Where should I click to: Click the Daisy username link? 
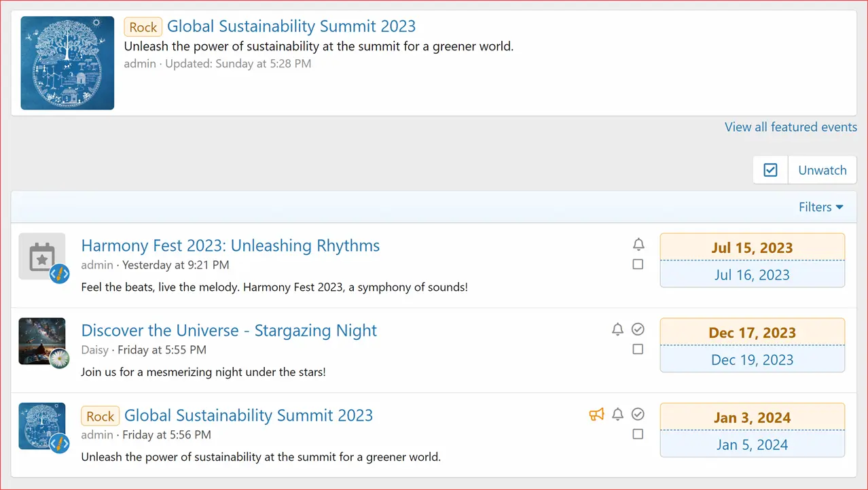(x=95, y=349)
